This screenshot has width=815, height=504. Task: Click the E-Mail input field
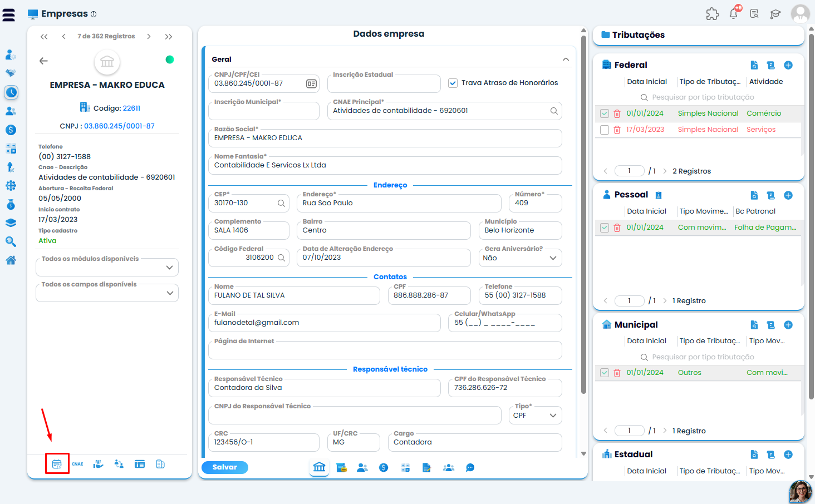click(x=325, y=323)
